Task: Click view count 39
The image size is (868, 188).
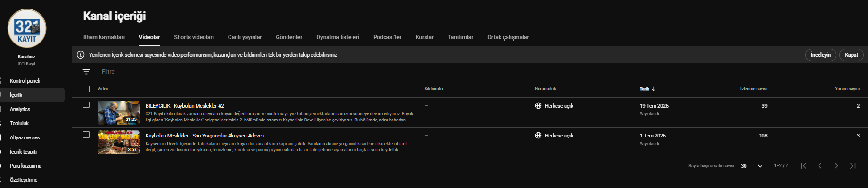Action: pos(764,106)
